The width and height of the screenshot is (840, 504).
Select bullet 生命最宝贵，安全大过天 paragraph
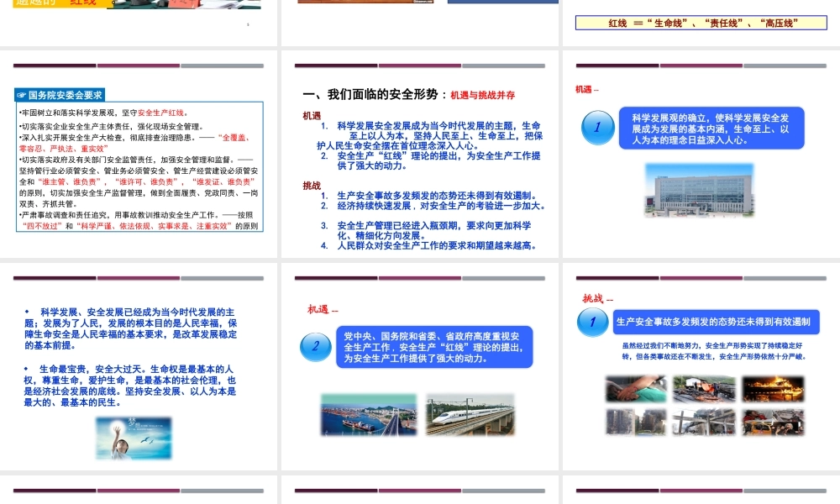point(129,386)
